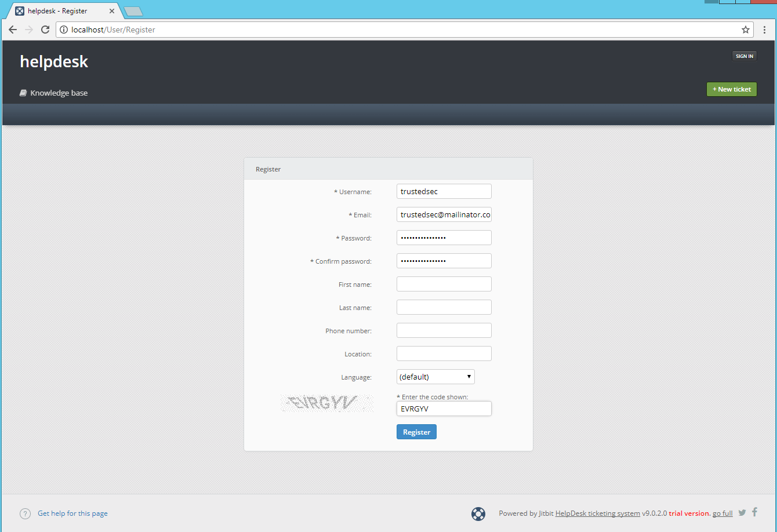
Task: Reload the page with the refresh icon
Action: (x=45, y=29)
